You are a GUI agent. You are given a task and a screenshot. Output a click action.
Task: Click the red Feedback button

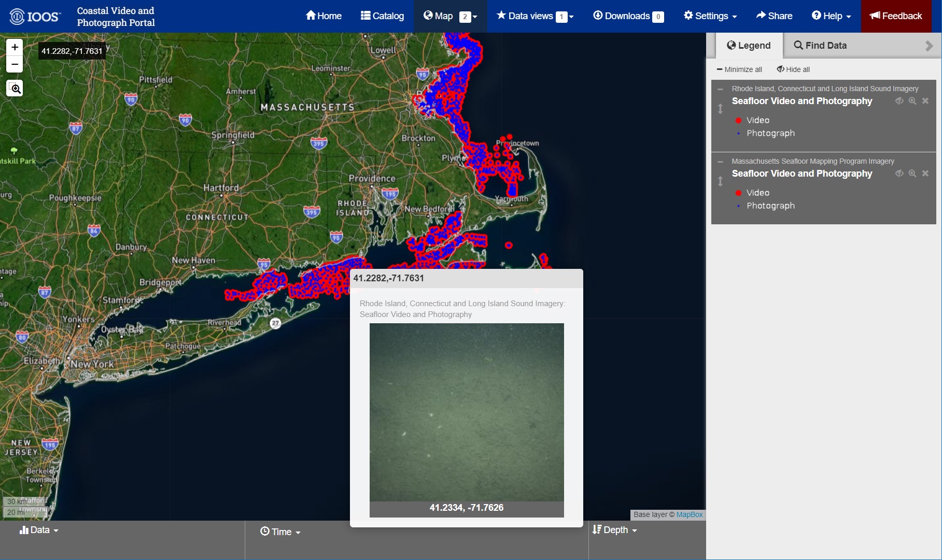[896, 16]
